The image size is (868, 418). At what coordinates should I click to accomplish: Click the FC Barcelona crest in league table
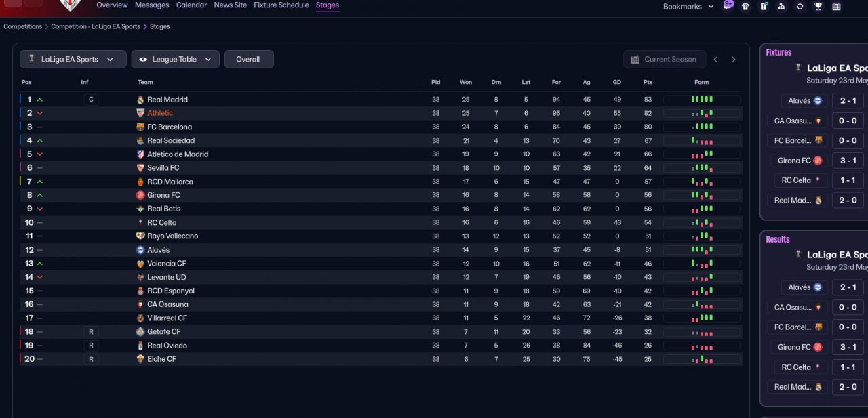[140, 127]
